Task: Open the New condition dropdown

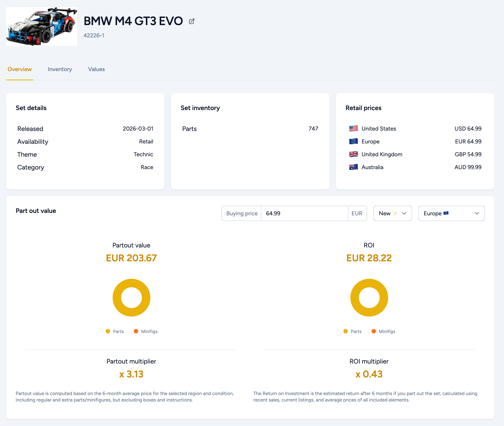Action: (x=393, y=213)
